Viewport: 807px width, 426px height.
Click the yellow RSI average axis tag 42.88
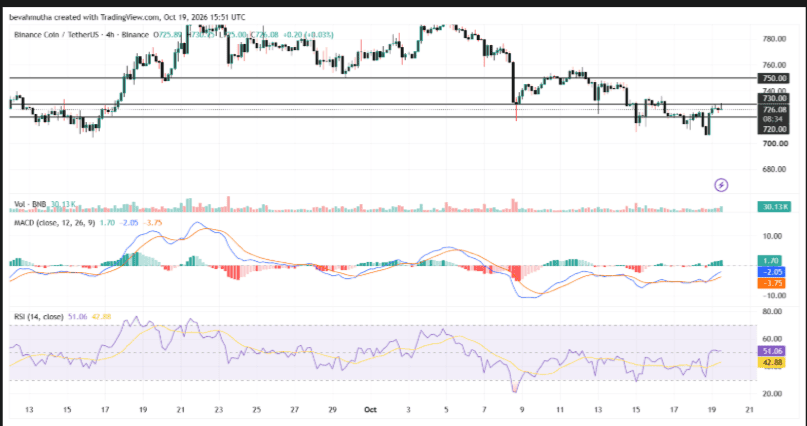point(771,363)
